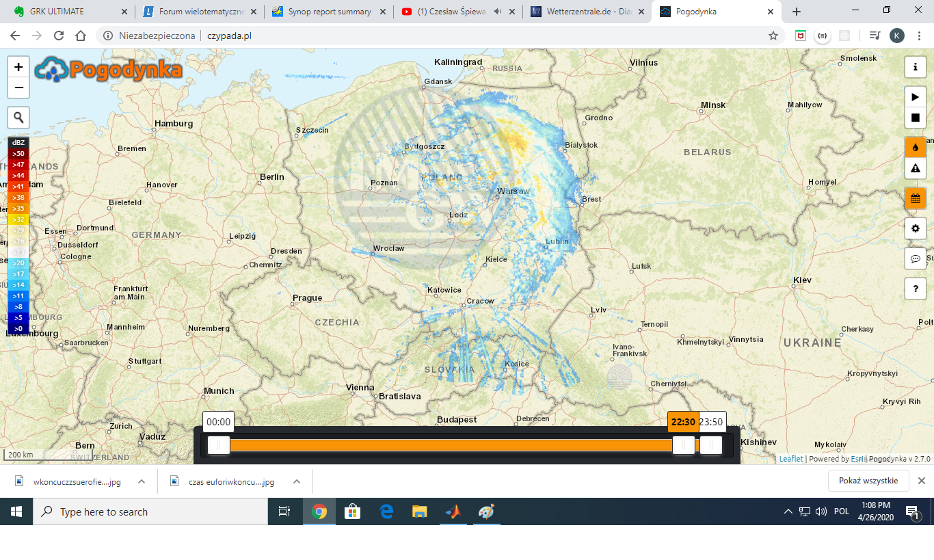Click the Pokaż wszystkie downloads button
This screenshot has height=560, width=934.
pyautogui.click(x=868, y=481)
